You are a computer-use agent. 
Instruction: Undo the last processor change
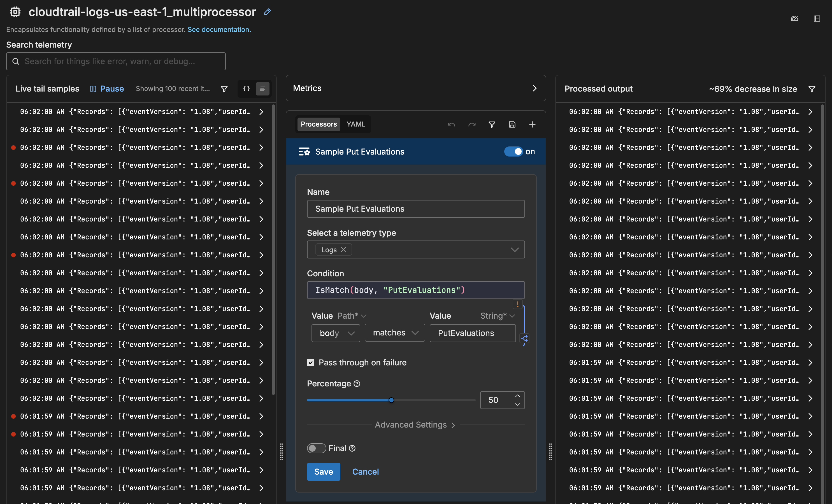(x=452, y=124)
